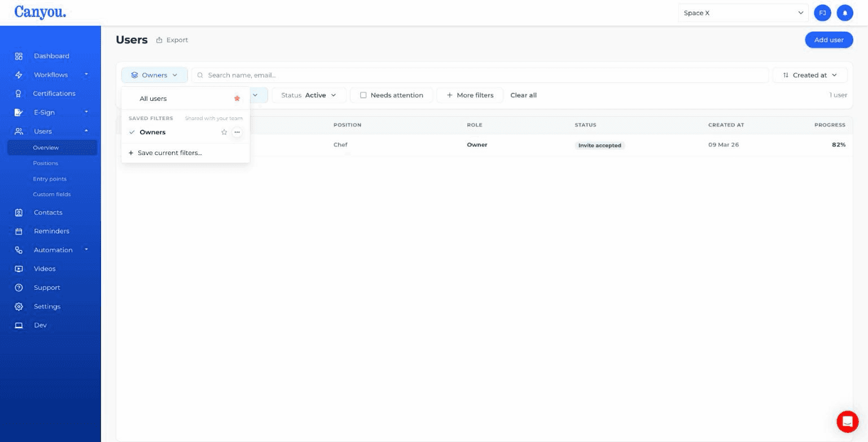This screenshot has height=442, width=868.
Task: Click the Settings gear icon
Action: [19, 307]
